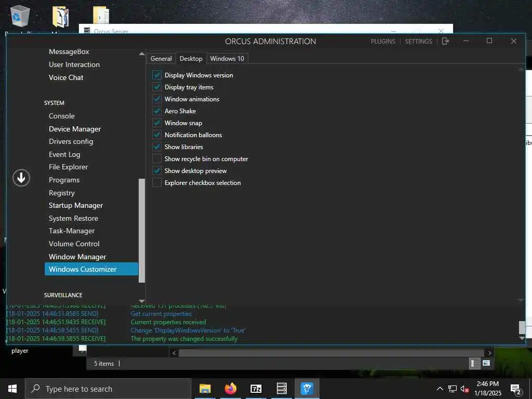This screenshot has height=399, width=532.
Task: Switch to the General tab
Action: (x=161, y=58)
